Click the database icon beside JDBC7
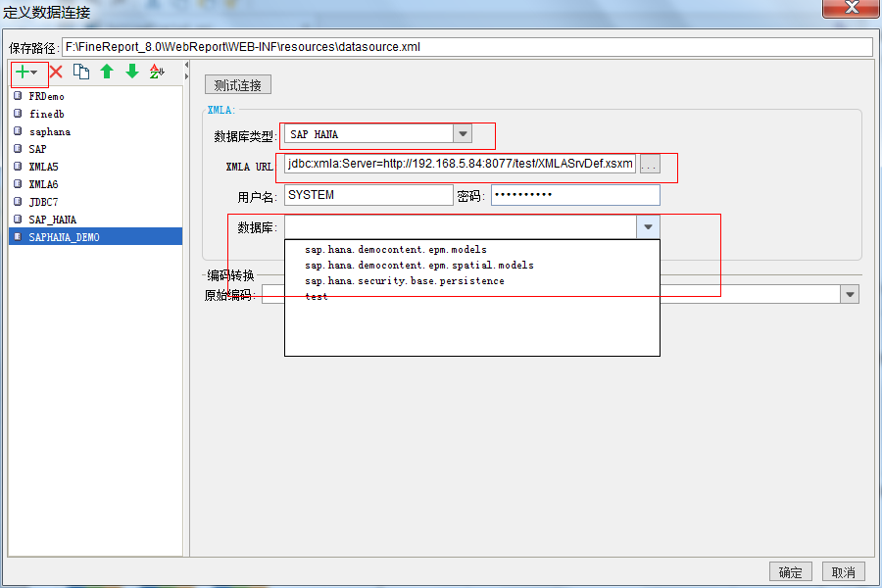The width and height of the screenshot is (882, 588). click(x=17, y=201)
